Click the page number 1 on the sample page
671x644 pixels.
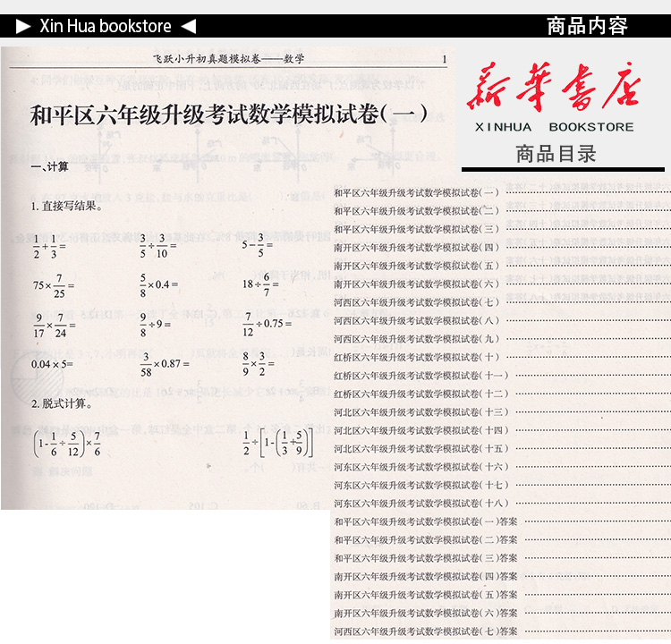[444, 59]
